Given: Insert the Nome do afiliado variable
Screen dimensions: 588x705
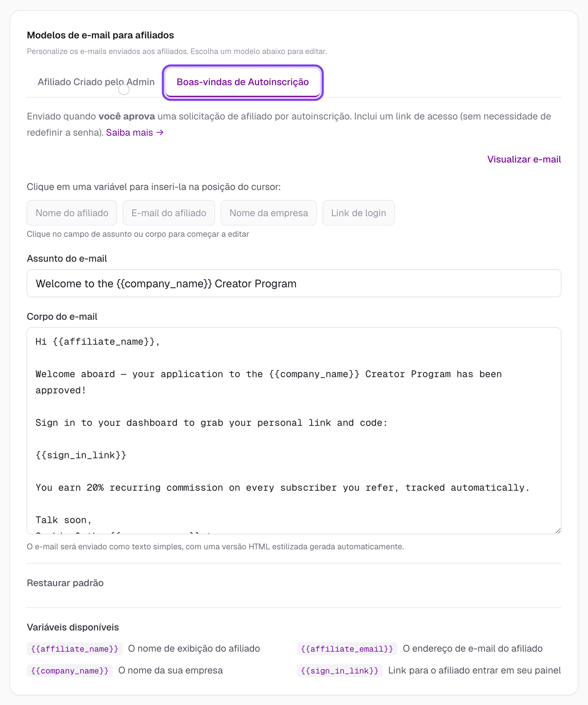Looking at the screenshot, I should click(x=72, y=213).
